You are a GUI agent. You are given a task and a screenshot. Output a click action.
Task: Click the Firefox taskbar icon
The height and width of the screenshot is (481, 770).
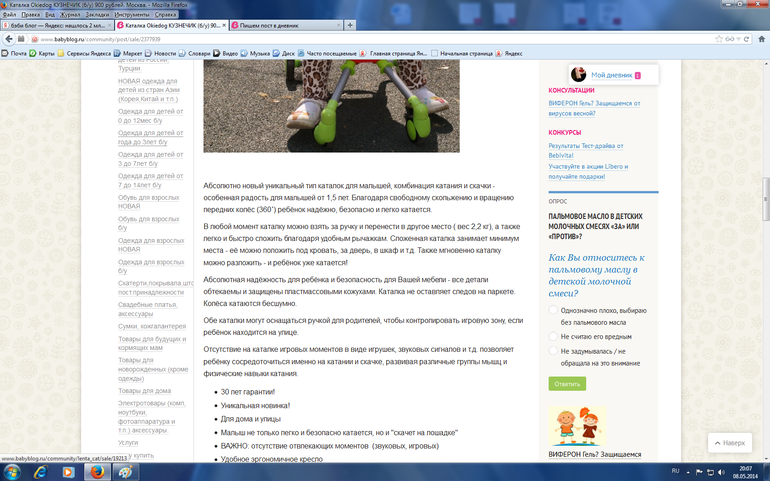coord(97,472)
